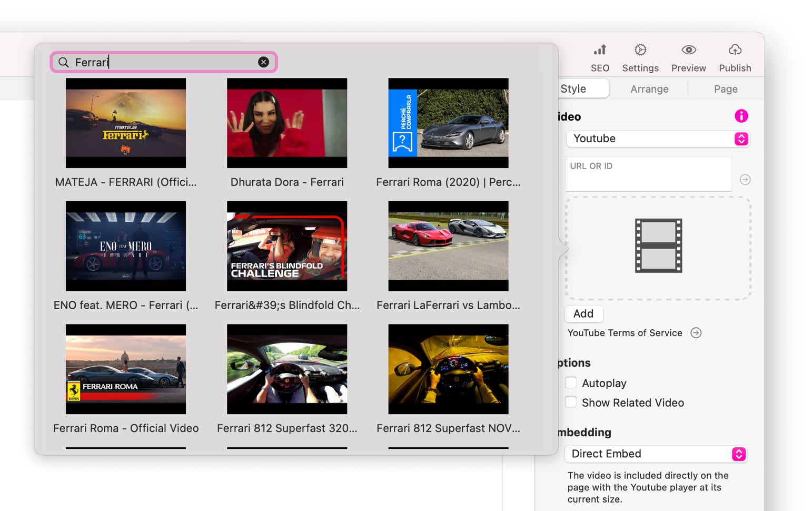Viewport: 812px width, 511px height.
Task: Open the Direct Embed dropdown
Action: 656,454
